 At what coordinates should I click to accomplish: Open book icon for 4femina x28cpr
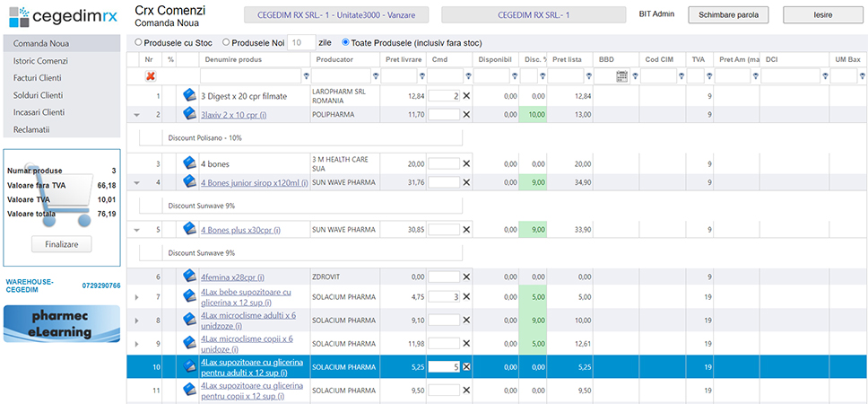click(x=189, y=276)
